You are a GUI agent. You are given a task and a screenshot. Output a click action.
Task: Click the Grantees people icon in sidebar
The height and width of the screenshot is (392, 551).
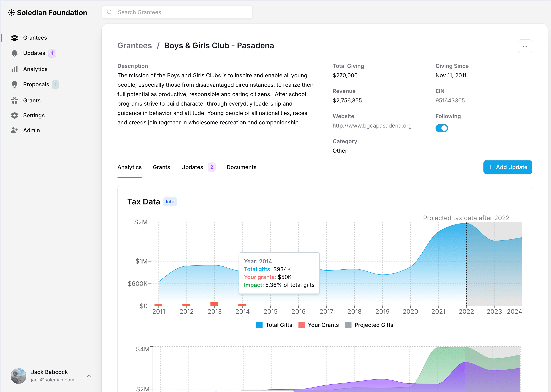coord(15,38)
